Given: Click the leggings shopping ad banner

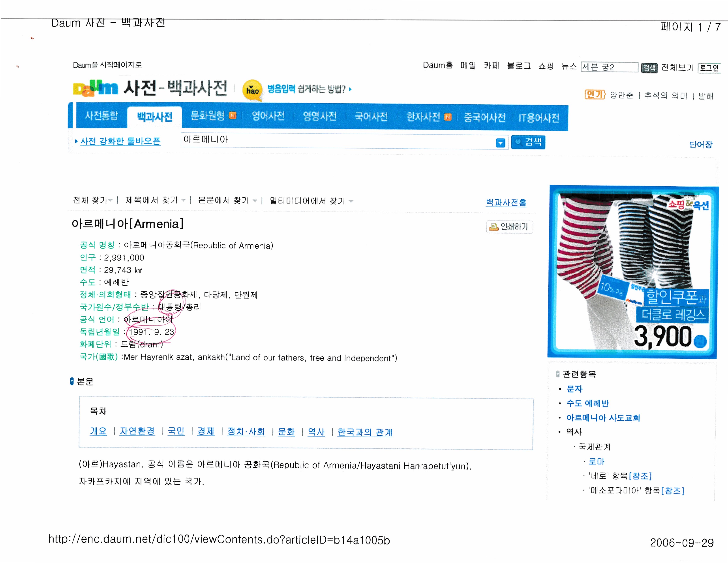Looking at the screenshot, I should point(632,272).
